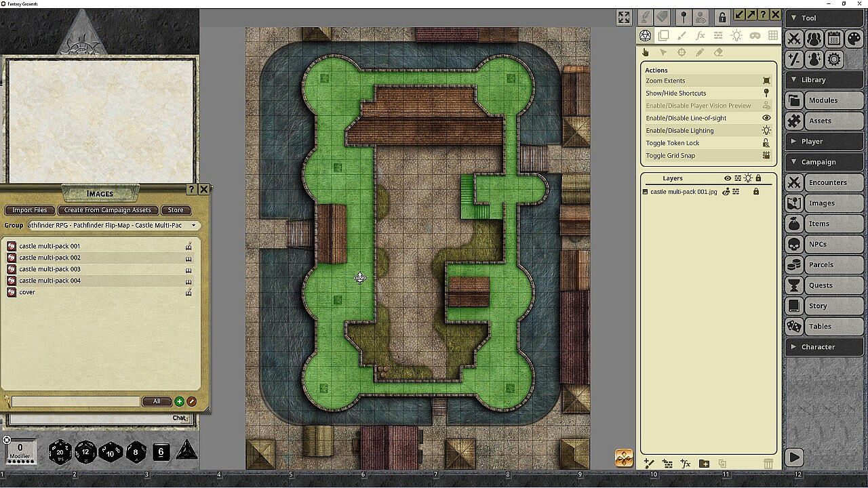Click add fx layer icon below Layers
Viewport: 868px width, 488px height.
(x=686, y=464)
